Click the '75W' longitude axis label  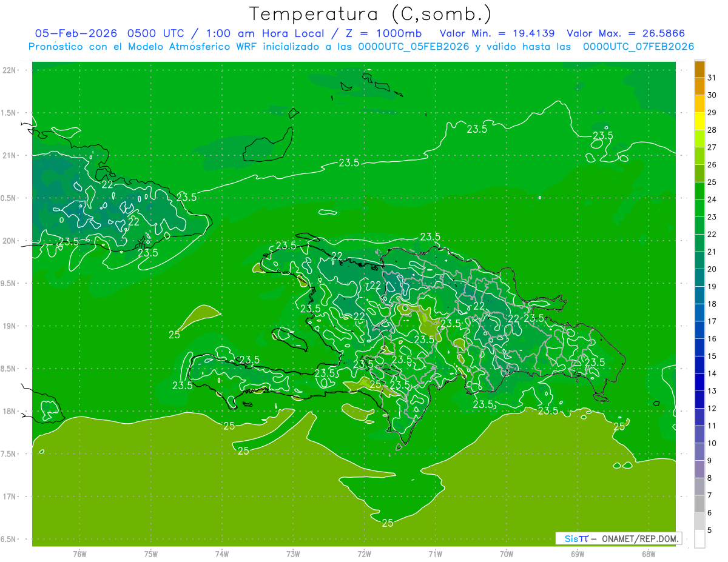coord(150,554)
